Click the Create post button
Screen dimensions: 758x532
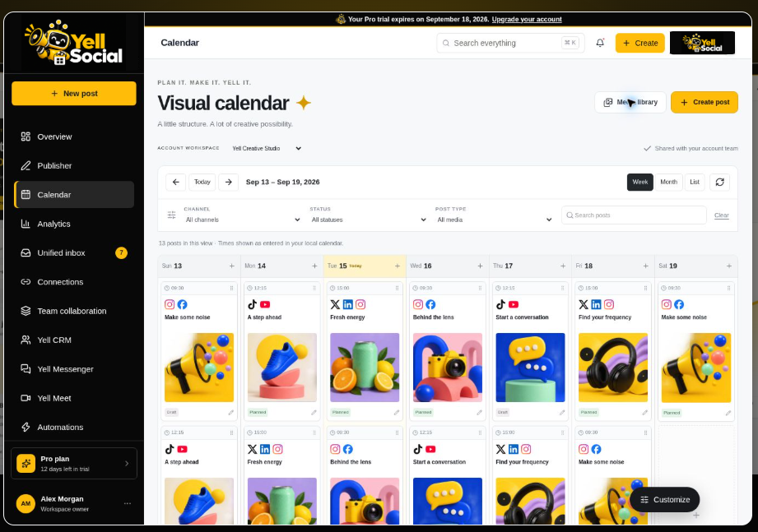705,102
